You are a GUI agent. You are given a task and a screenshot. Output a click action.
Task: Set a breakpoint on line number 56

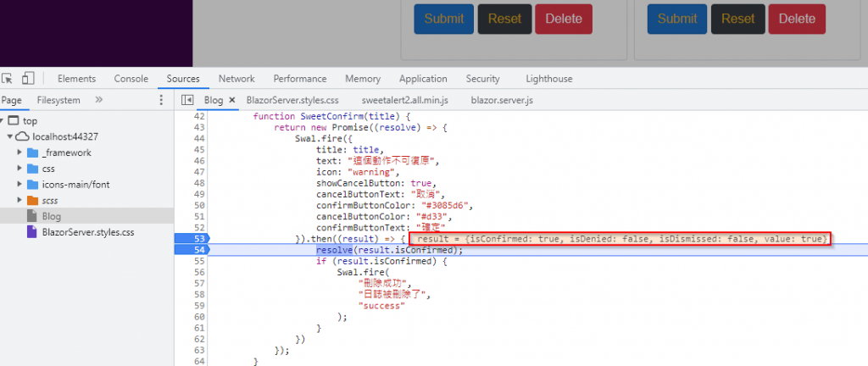(x=199, y=272)
